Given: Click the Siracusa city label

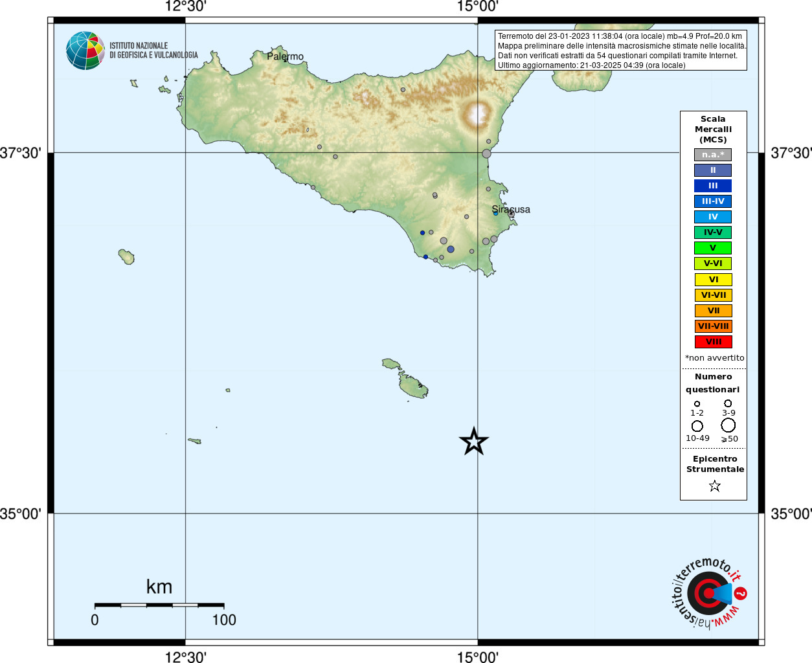Looking at the screenshot, I should [x=511, y=209].
